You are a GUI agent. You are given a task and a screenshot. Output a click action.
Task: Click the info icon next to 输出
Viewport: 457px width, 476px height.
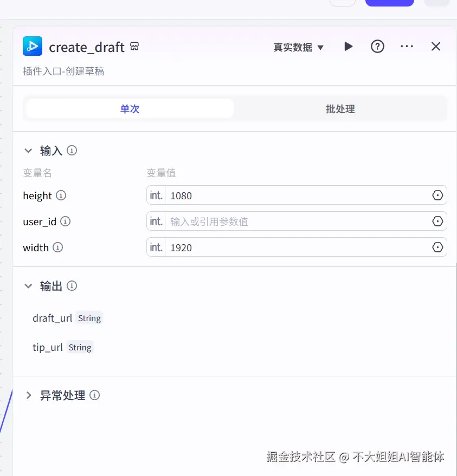[x=72, y=286]
